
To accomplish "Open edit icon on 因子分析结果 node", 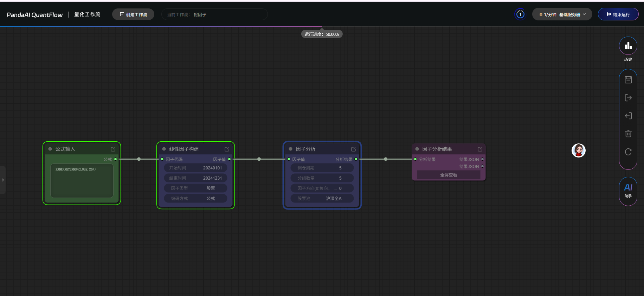I will pyautogui.click(x=480, y=149).
